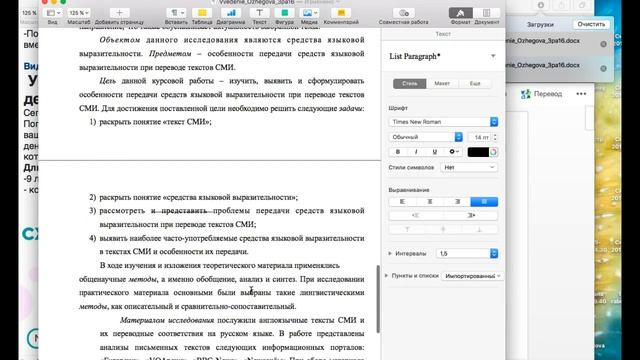Screen dimensions: 640x360
Task: Increase paragraph indent
Action: pyautogui.click(x=471, y=215)
